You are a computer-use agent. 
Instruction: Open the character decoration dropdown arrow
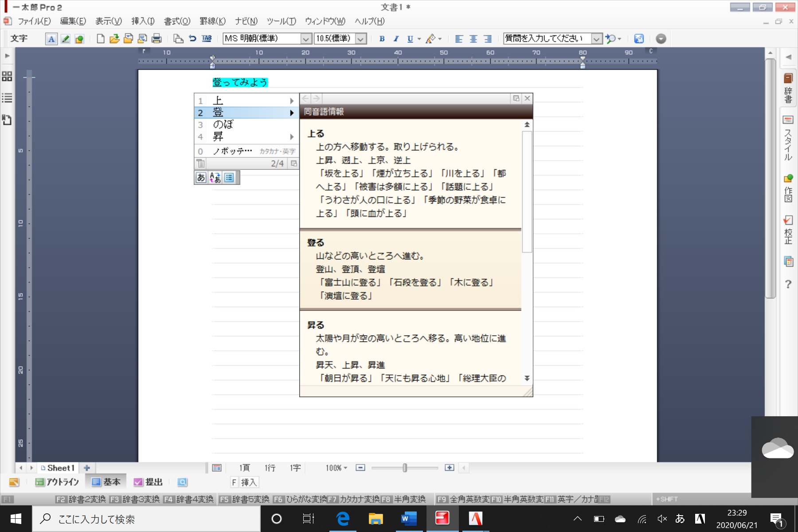coord(440,39)
